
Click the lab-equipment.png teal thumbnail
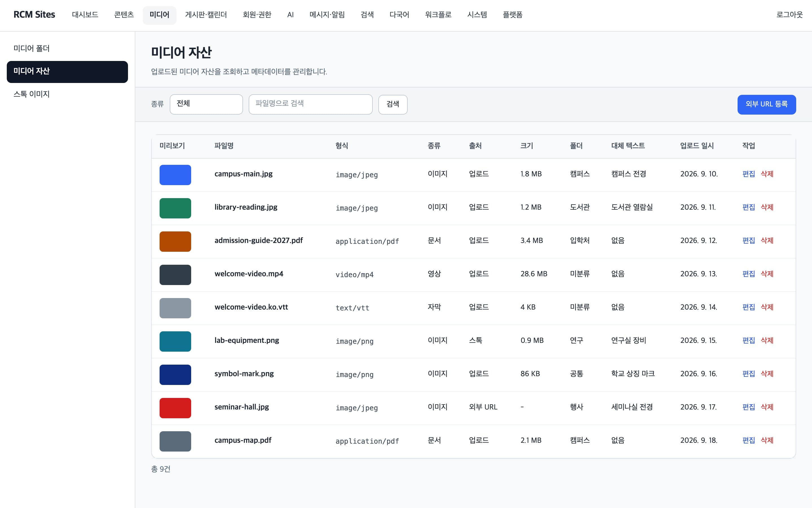click(x=175, y=341)
